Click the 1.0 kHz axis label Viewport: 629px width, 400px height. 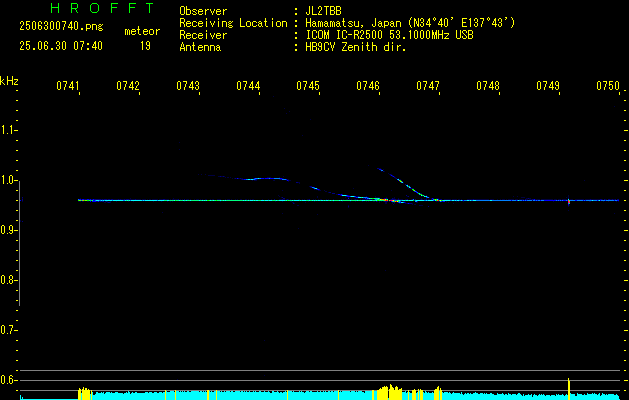click(8, 180)
